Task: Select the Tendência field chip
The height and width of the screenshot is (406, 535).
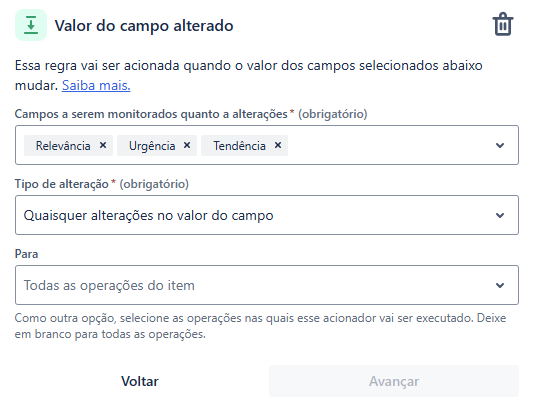Action: [x=240, y=146]
